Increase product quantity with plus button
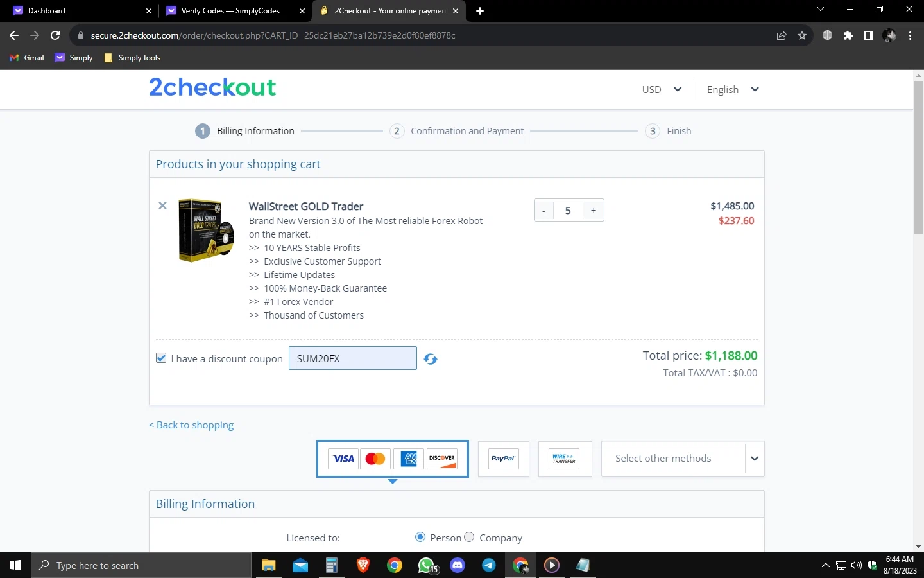Screen dimensions: 924x578 594,211
